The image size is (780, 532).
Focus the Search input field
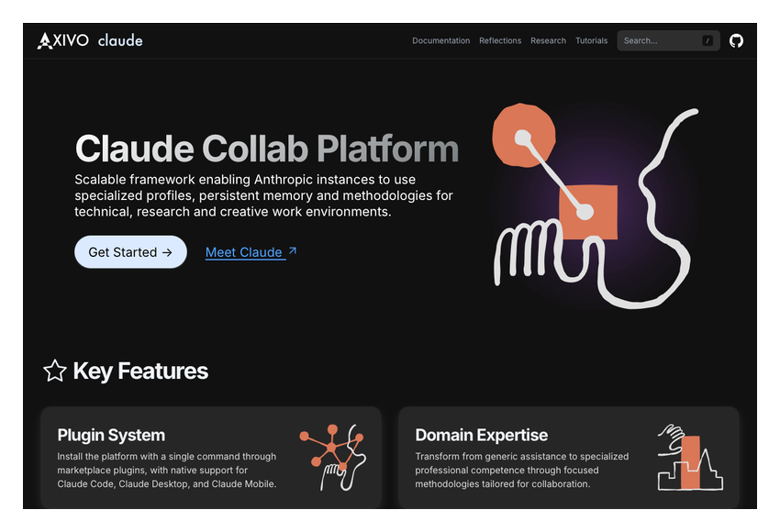point(668,40)
